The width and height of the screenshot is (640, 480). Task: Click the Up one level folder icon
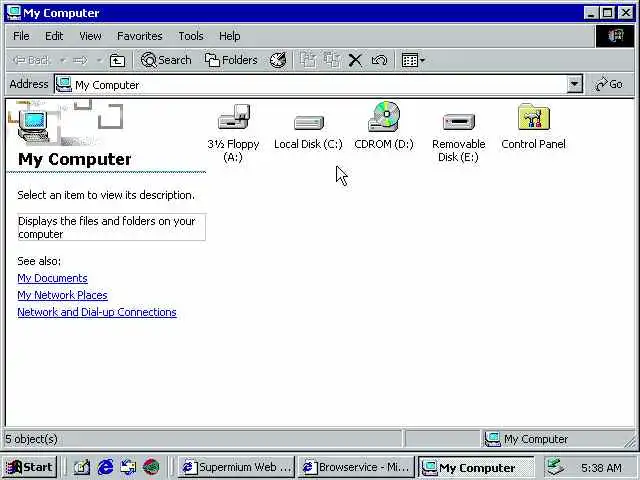[118, 60]
